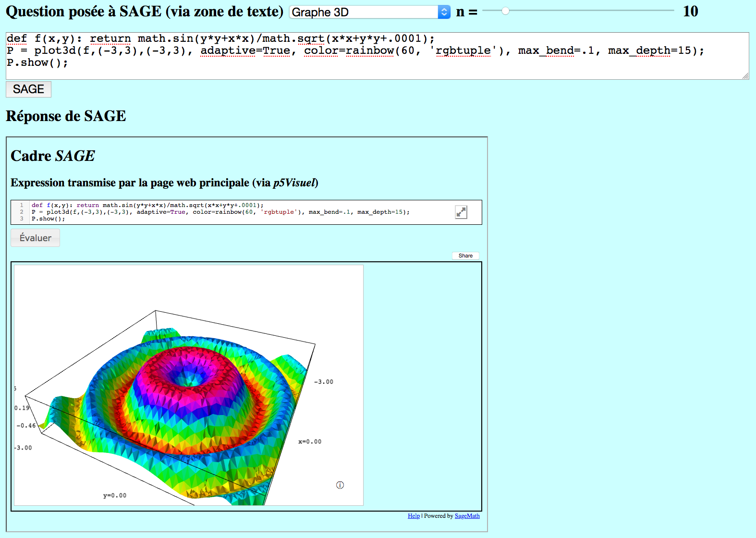The width and height of the screenshot is (756, 538).
Task: Follow the SageMath link
Action: (467, 516)
